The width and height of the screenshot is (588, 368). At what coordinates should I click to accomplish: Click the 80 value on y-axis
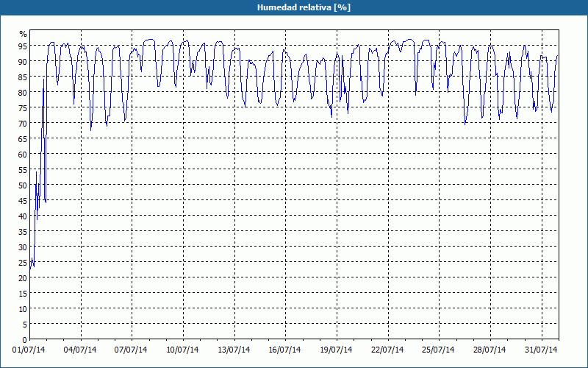23,93
